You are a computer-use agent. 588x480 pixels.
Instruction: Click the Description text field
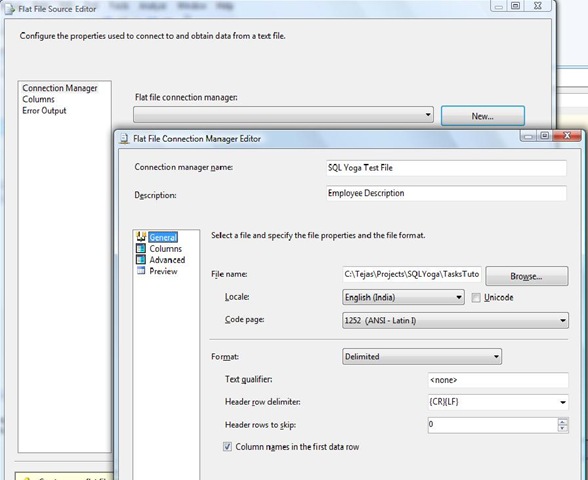tap(446, 193)
